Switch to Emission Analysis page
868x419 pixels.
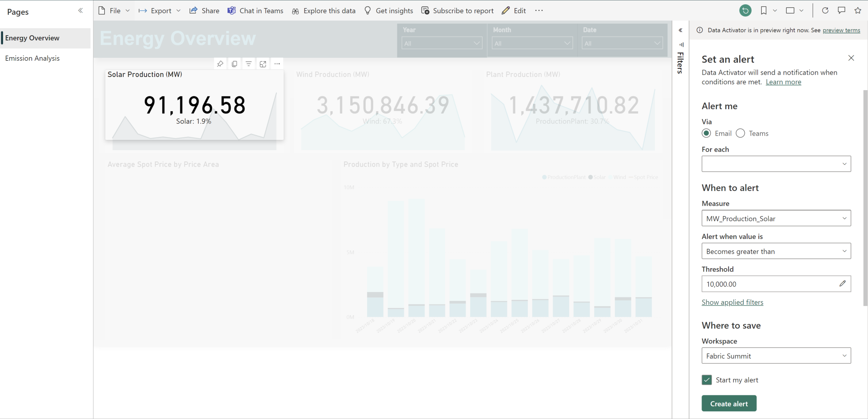[32, 58]
